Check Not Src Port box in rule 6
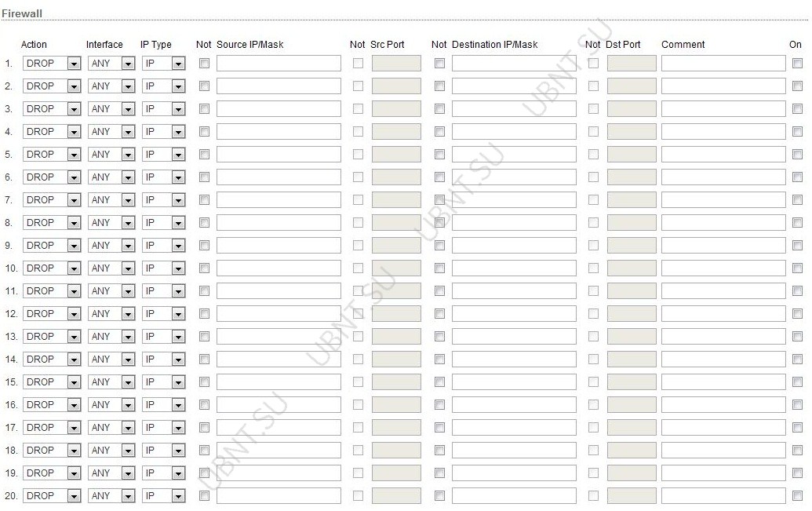 coord(358,177)
